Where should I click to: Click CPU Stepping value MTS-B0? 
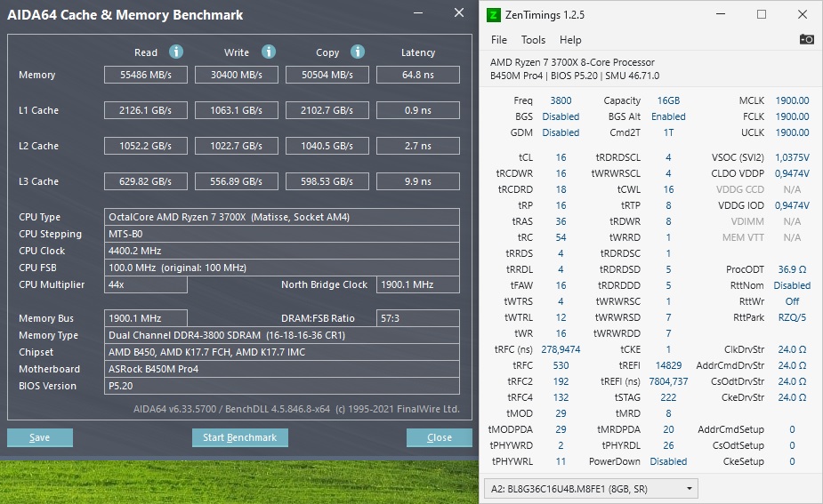[282, 234]
